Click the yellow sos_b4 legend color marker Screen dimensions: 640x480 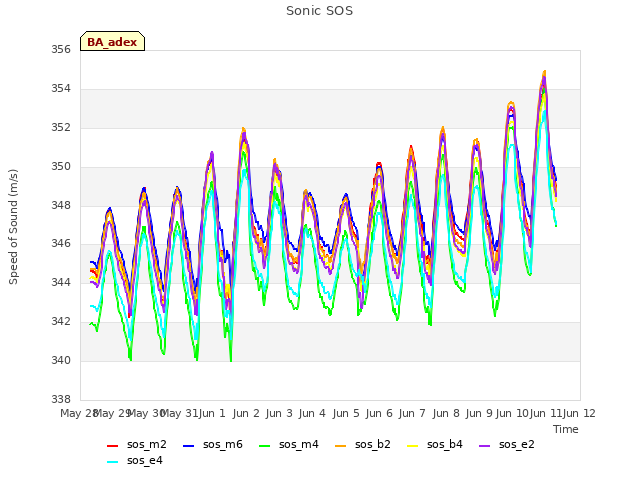coord(413,446)
